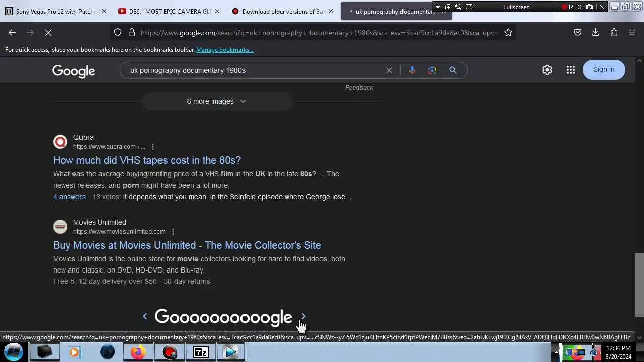Image resolution: width=644 pixels, height=362 pixels.
Task: Open Firefox from the taskbar
Action: click(138, 352)
